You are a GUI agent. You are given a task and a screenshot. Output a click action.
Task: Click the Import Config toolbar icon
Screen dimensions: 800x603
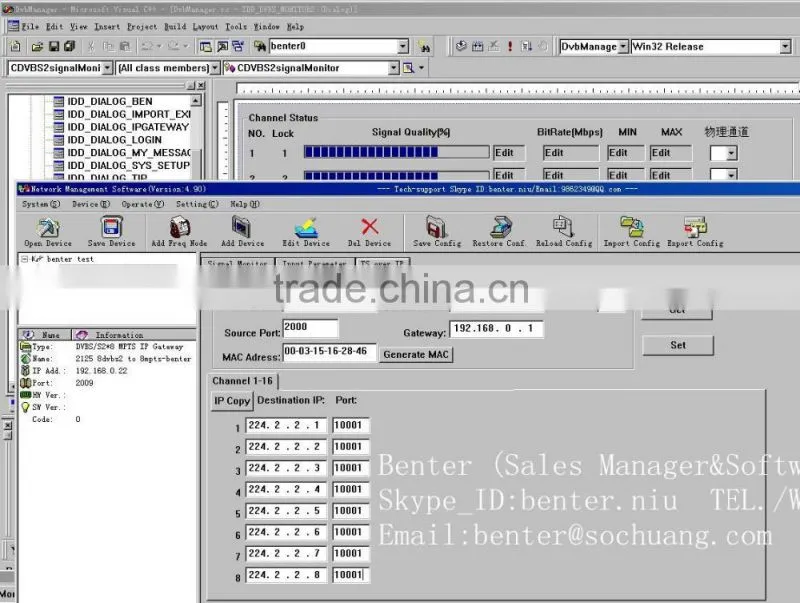(x=632, y=227)
